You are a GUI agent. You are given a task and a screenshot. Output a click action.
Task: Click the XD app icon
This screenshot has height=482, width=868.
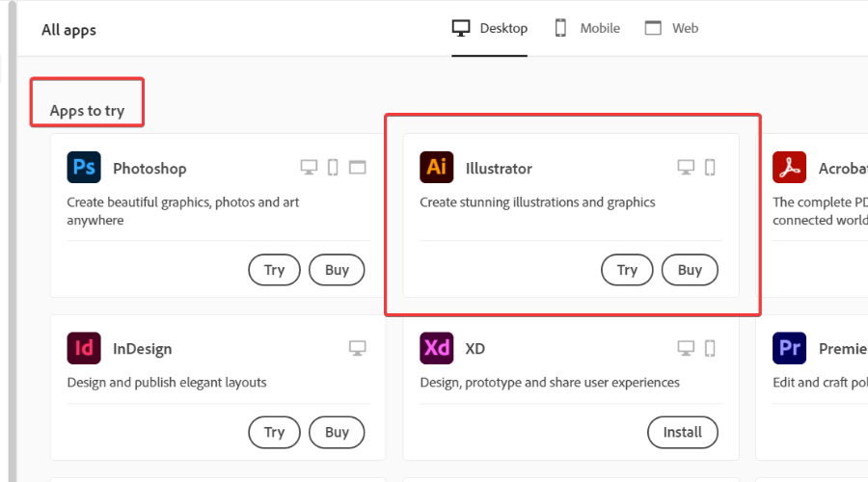pyautogui.click(x=436, y=348)
